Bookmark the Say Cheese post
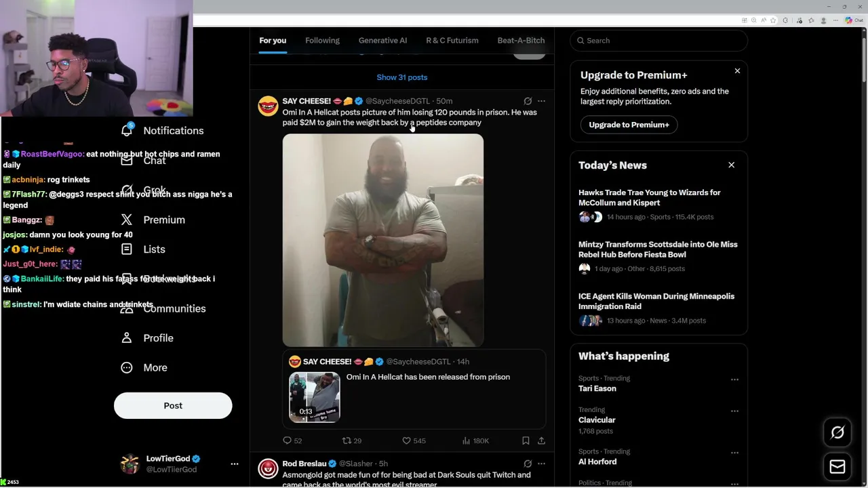The width and height of the screenshot is (868, 488). tap(526, 441)
